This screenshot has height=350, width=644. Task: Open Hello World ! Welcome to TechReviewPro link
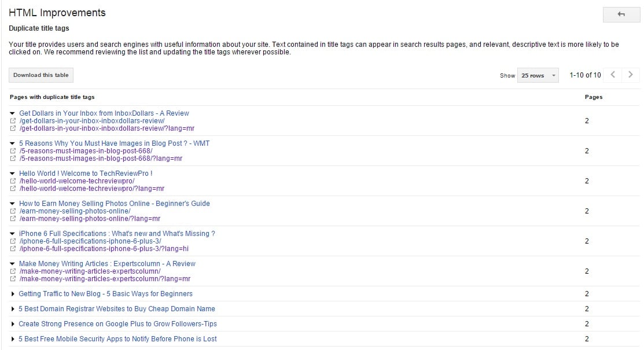[x=86, y=174]
